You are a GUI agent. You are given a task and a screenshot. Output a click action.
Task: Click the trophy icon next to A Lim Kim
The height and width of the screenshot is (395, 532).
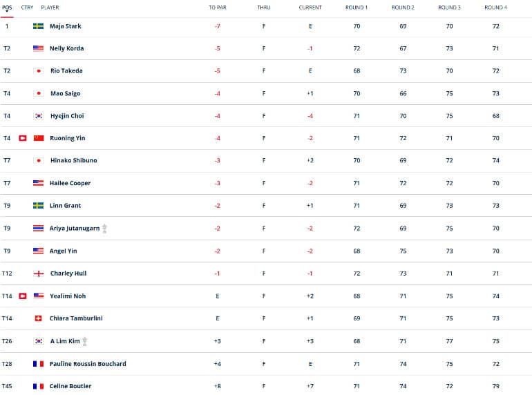click(85, 341)
